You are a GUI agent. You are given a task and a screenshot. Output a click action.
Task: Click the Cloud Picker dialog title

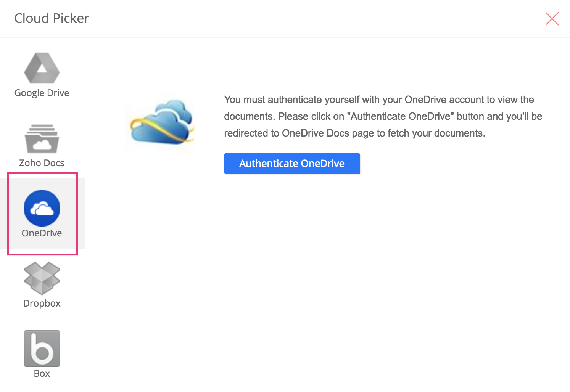pos(52,18)
